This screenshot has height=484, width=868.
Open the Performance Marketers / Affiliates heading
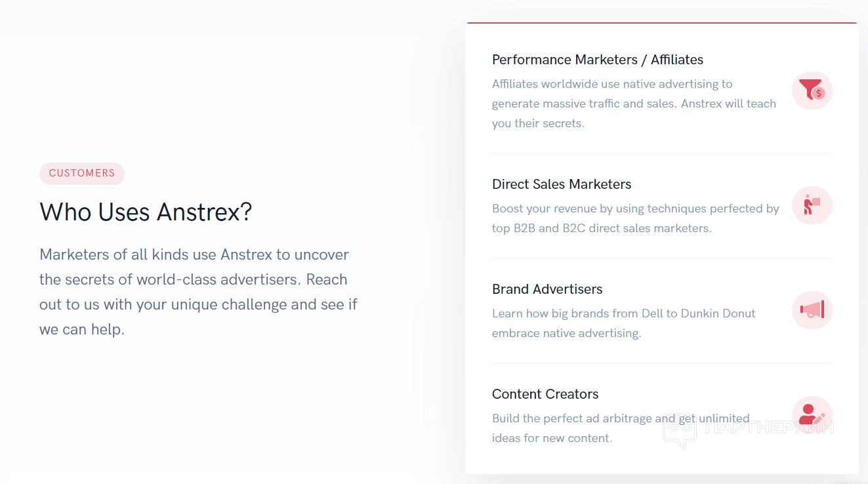coord(597,60)
